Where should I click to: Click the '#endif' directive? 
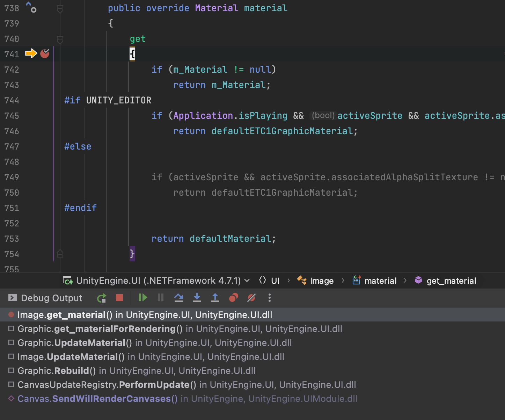[x=80, y=208]
